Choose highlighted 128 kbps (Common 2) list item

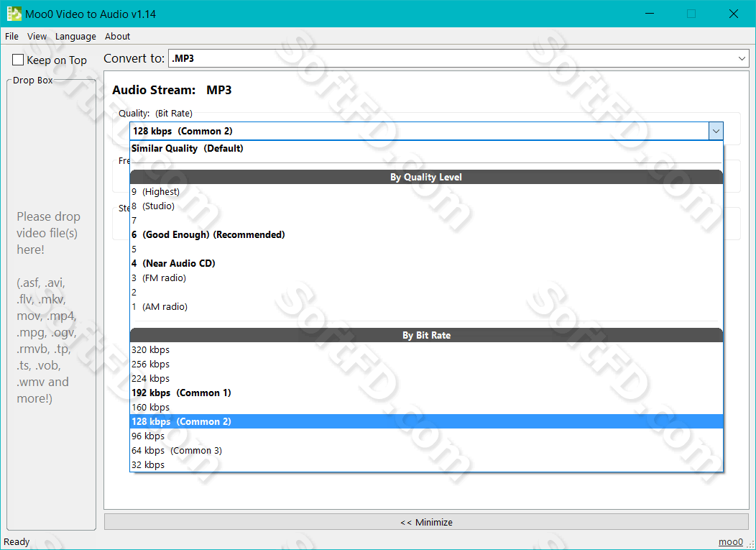point(427,421)
